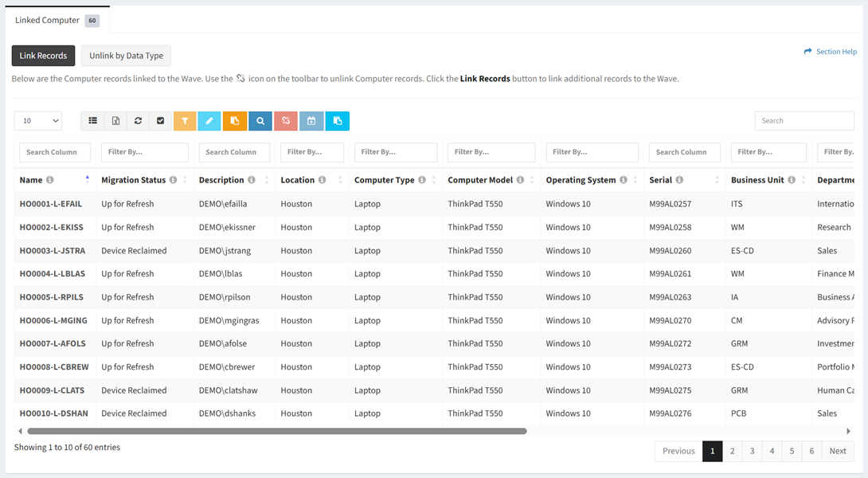The image size is (868, 478).
Task: Click the calendar plus toolbar icon
Action: (311, 121)
